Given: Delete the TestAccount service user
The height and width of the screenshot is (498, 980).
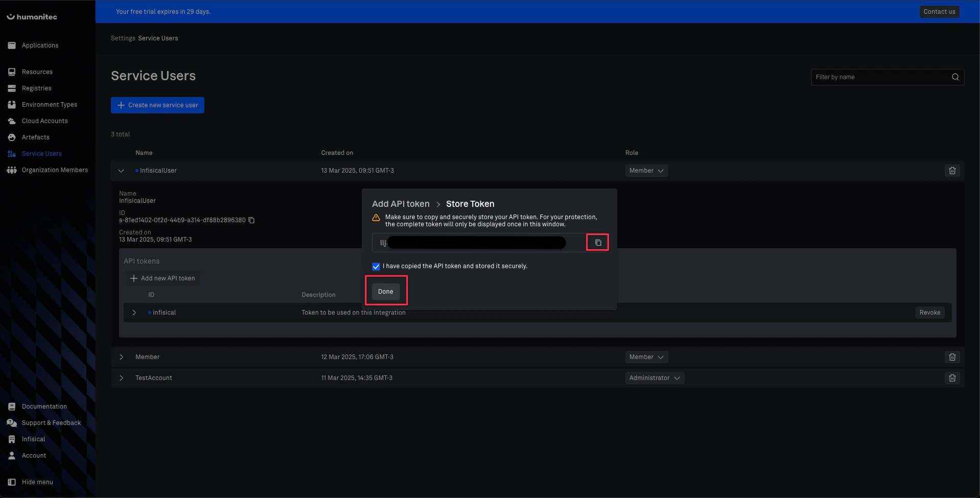Looking at the screenshot, I should 952,378.
